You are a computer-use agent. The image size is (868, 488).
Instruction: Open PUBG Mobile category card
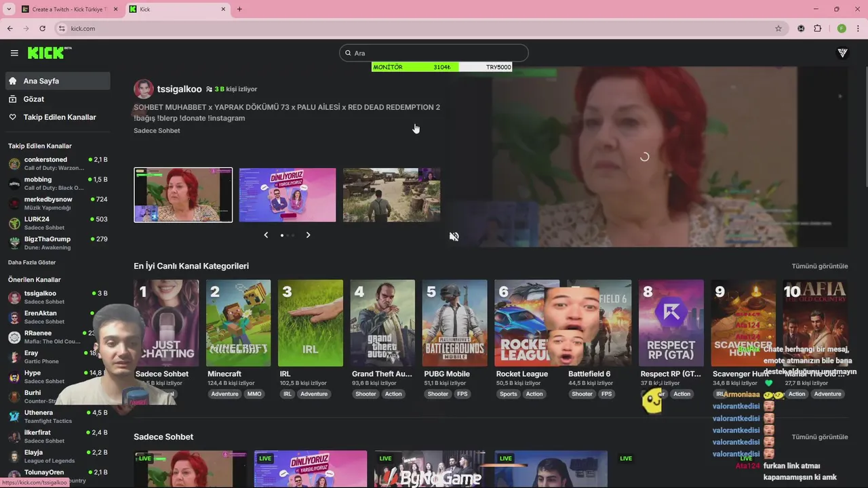(454, 323)
